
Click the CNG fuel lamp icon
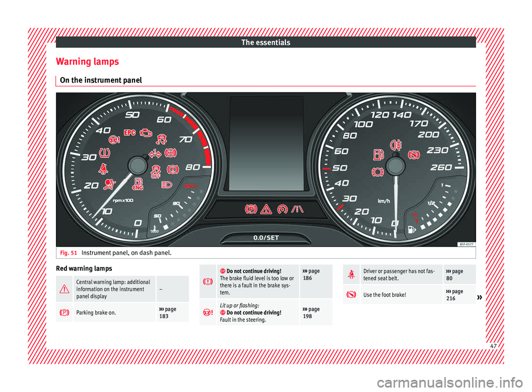[138, 184]
